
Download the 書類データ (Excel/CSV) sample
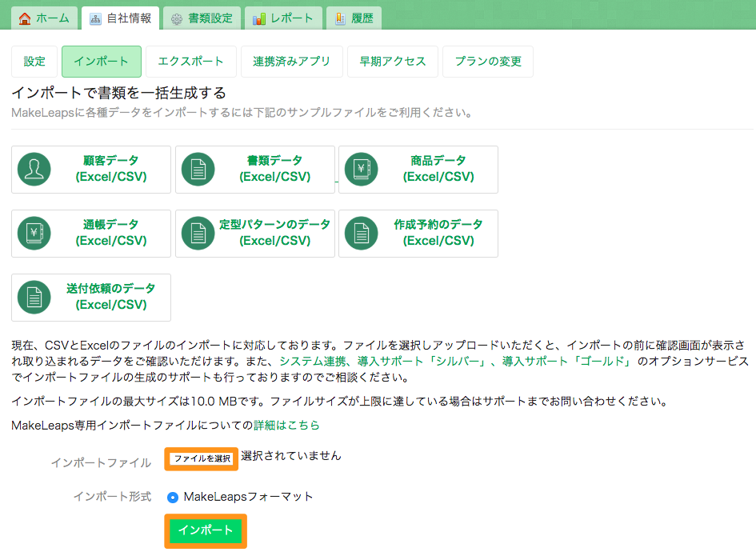click(255, 170)
